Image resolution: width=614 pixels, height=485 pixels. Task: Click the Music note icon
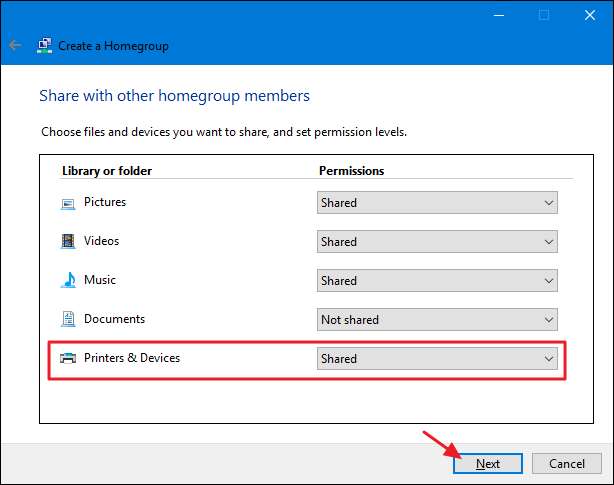click(x=68, y=280)
